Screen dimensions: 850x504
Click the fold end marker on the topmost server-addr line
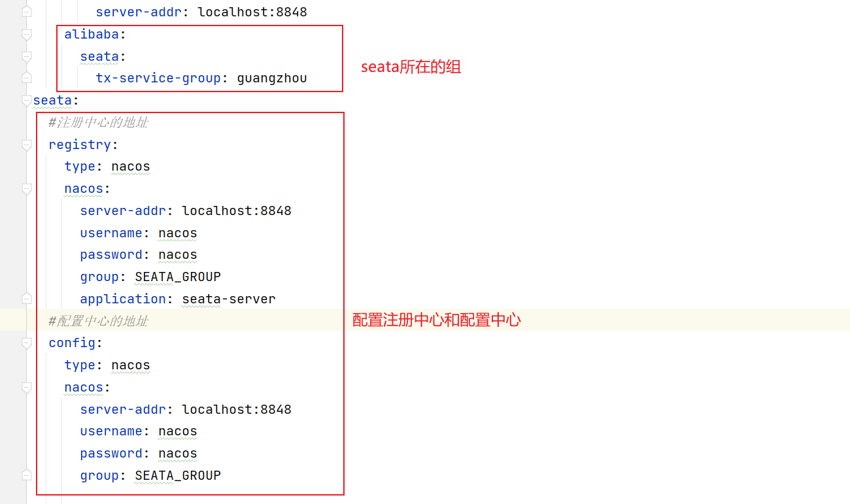click(x=26, y=12)
